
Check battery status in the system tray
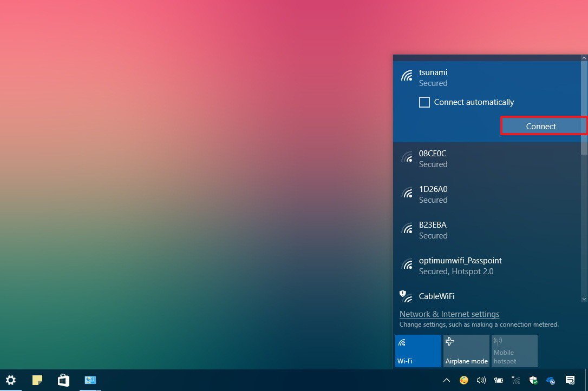pos(498,380)
